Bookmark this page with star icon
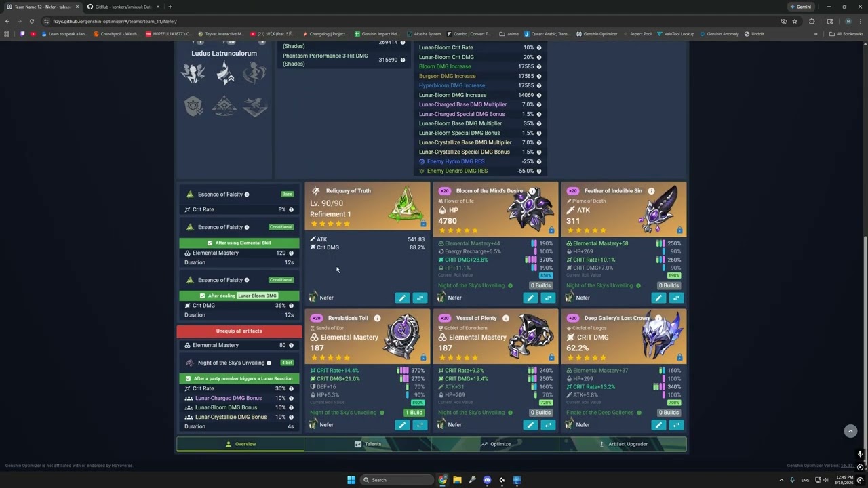The height and width of the screenshot is (488, 868). pyautogui.click(x=795, y=21)
